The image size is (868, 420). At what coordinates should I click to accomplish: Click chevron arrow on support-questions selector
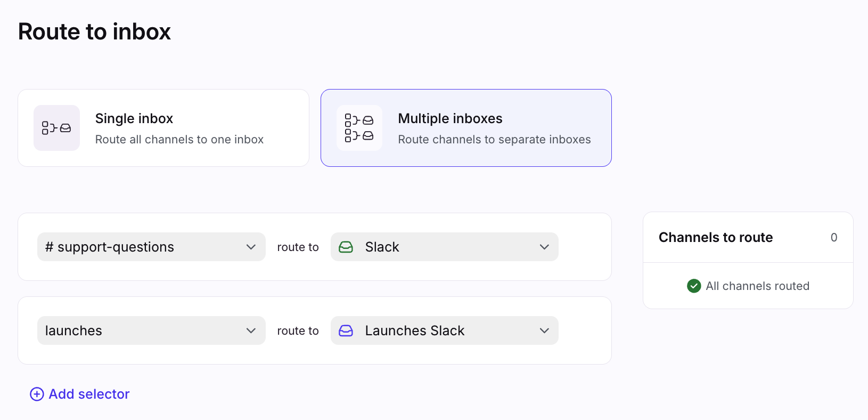(251, 247)
